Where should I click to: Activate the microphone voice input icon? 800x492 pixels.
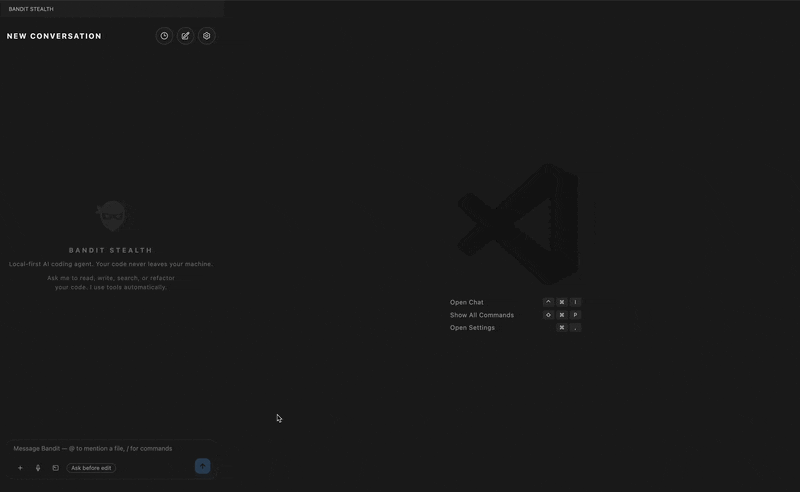(x=38, y=468)
